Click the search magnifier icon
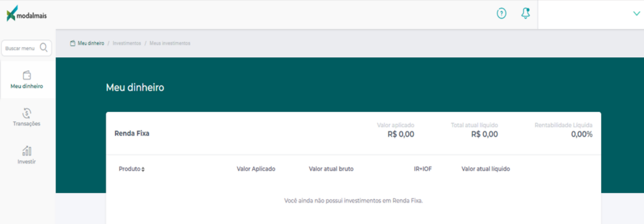 click(44, 48)
